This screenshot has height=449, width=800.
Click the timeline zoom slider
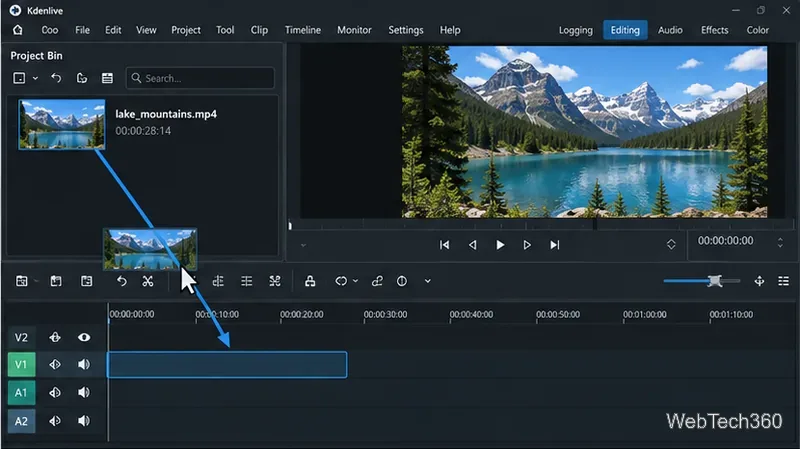(x=702, y=281)
